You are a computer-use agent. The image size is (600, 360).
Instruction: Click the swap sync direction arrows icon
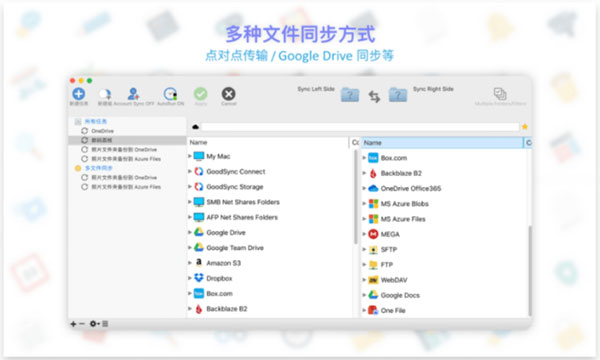374,96
